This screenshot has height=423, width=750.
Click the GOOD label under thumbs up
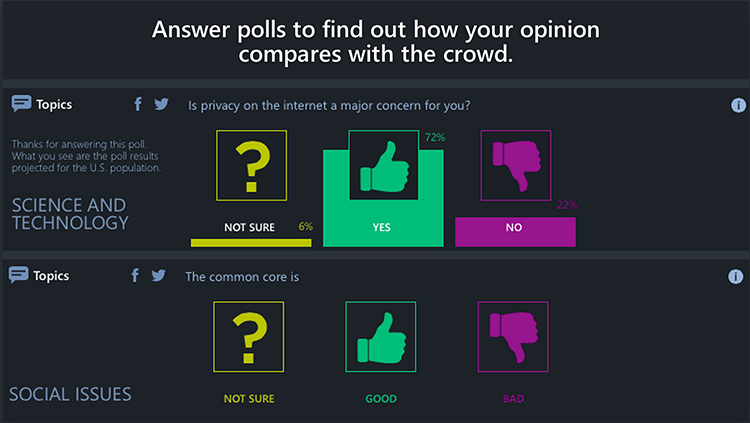(381, 399)
